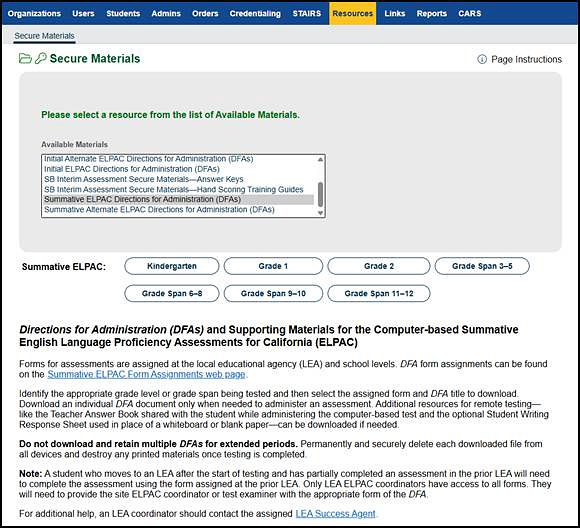Click the list scroll-down arrow

click(320, 213)
